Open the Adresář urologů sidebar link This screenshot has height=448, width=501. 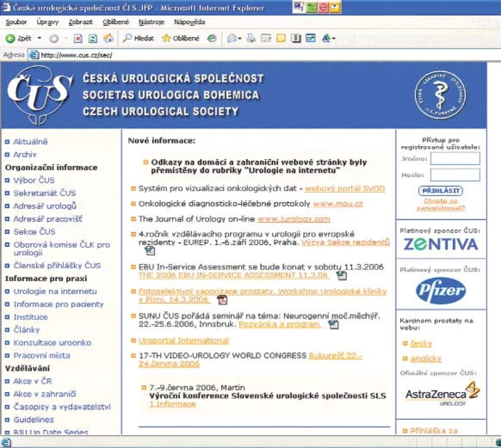tap(45, 206)
